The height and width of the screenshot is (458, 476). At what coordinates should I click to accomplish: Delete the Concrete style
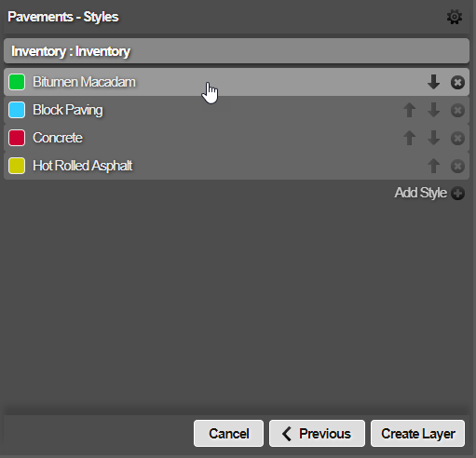click(457, 139)
